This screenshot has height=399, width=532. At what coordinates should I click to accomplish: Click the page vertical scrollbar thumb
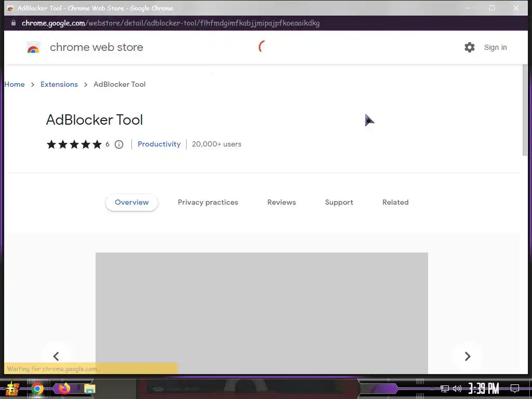point(525,110)
